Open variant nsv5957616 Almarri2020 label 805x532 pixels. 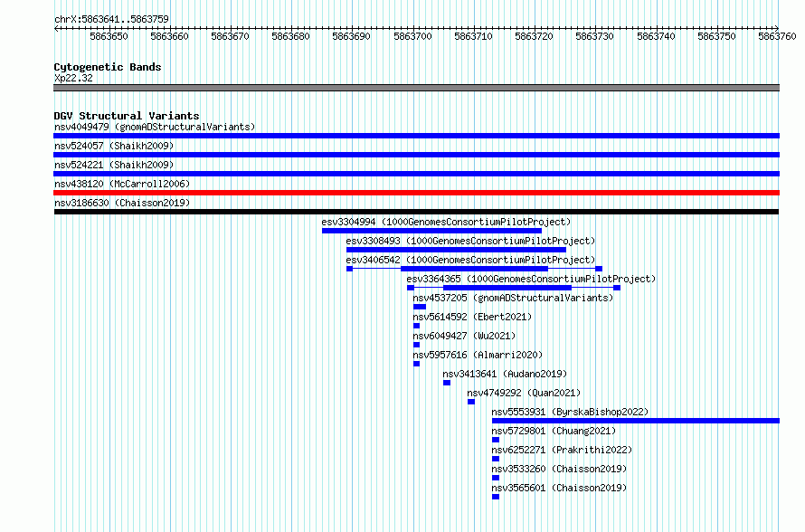click(x=478, y=355)
